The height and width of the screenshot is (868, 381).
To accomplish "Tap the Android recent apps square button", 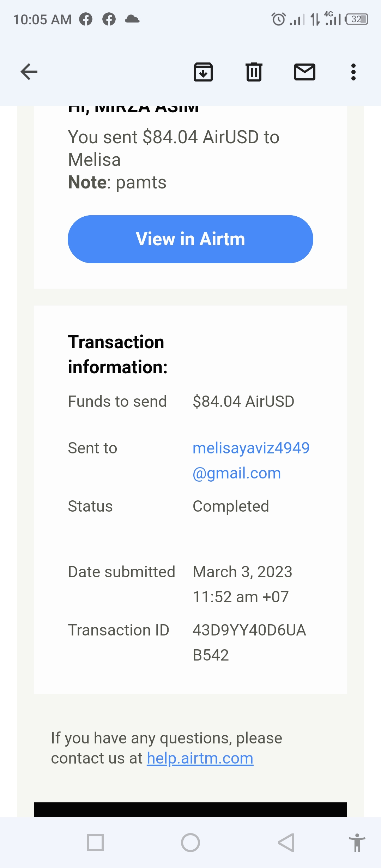I will click(95, 843).
